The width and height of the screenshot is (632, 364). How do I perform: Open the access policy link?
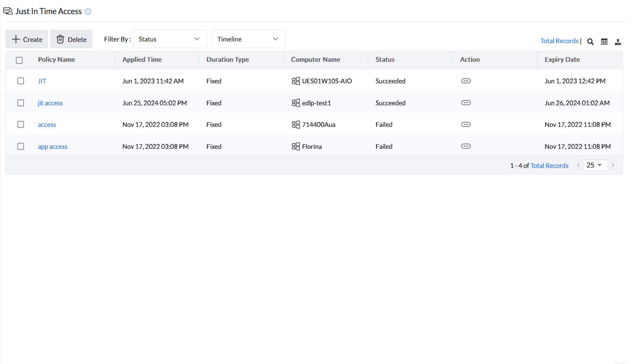point(47,125)
